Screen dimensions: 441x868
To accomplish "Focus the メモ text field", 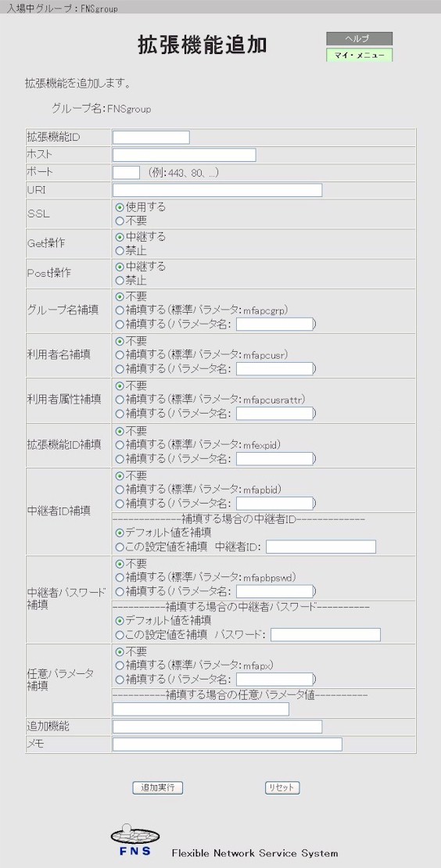I will [228, 744].
